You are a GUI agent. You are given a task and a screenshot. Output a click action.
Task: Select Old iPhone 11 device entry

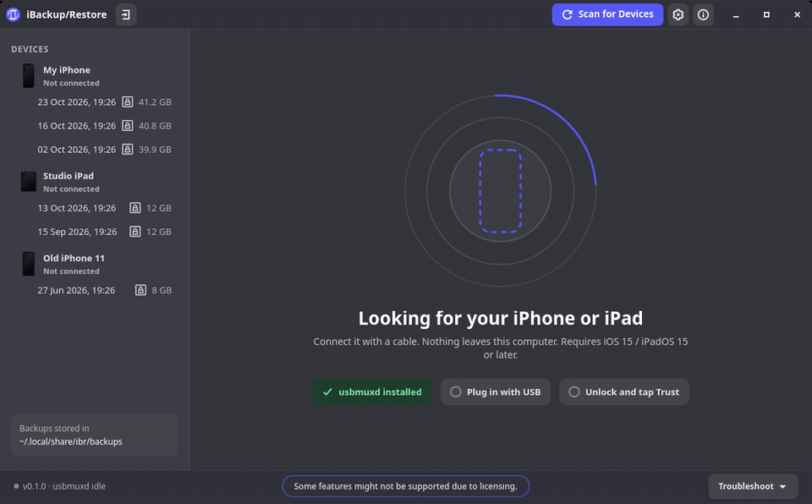96,264
